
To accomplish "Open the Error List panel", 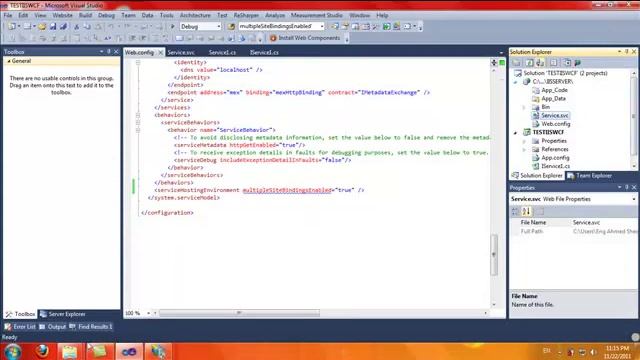I will coord(20,327).
